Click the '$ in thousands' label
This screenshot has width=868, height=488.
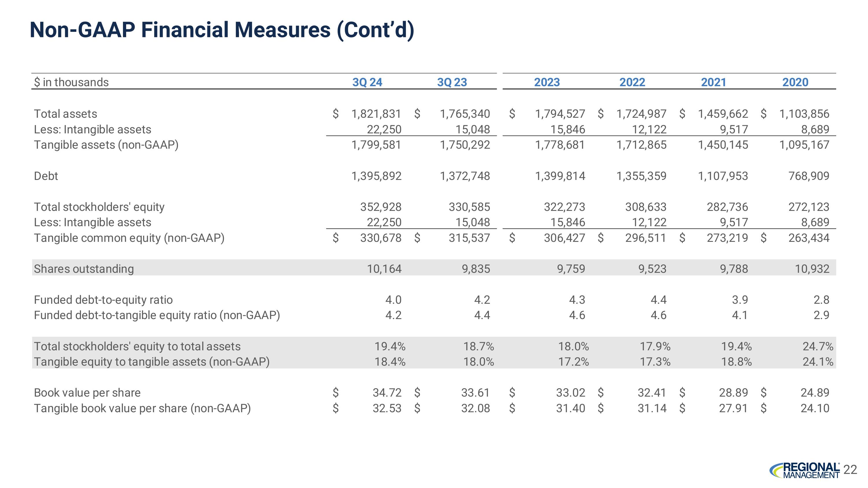click(71, 82)
